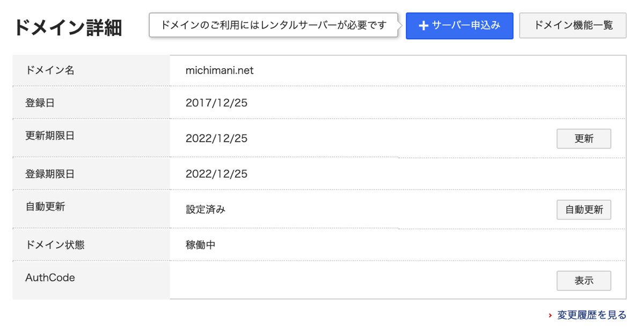Click the plus icon on サーバー申込み button
The height and width of the screenshot is (335, 644).
pos(423,25)
